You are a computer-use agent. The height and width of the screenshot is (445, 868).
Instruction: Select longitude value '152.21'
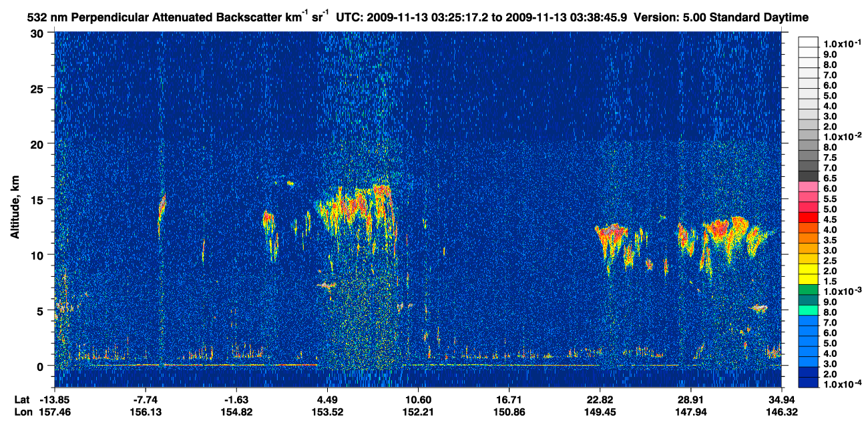(418, 412)
